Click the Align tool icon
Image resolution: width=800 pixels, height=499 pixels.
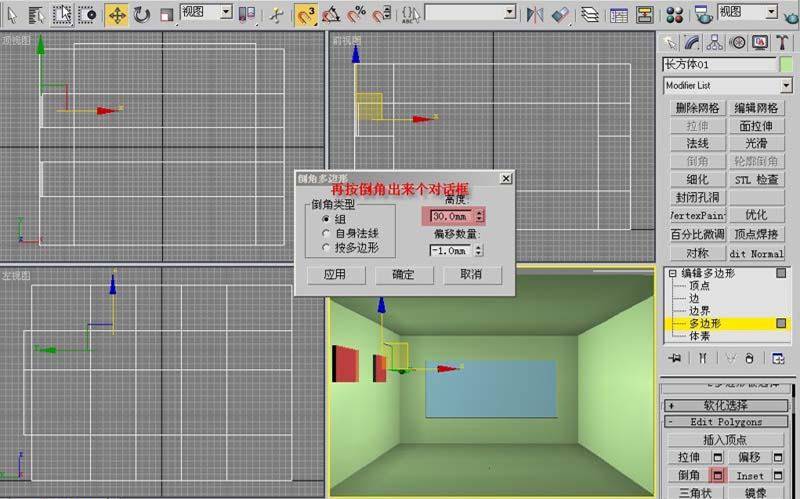click(560, 15)
